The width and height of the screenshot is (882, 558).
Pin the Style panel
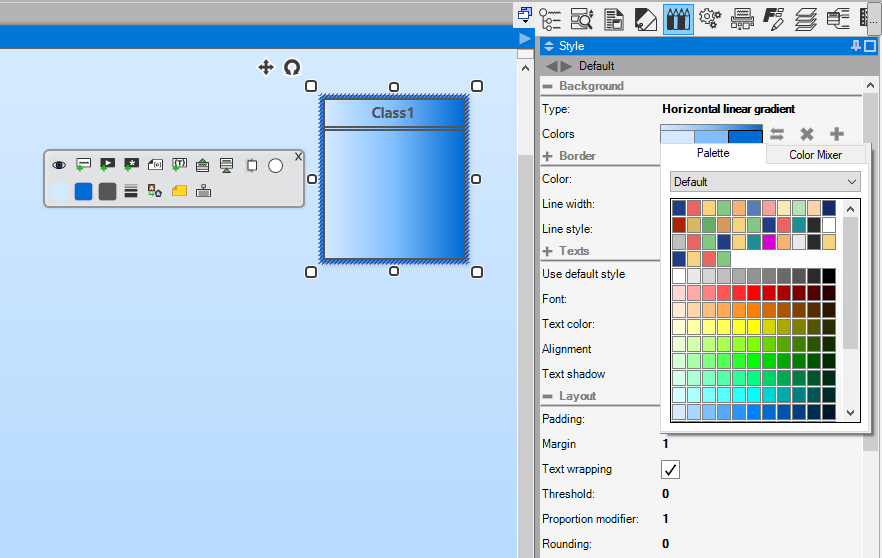pos(856,46)
